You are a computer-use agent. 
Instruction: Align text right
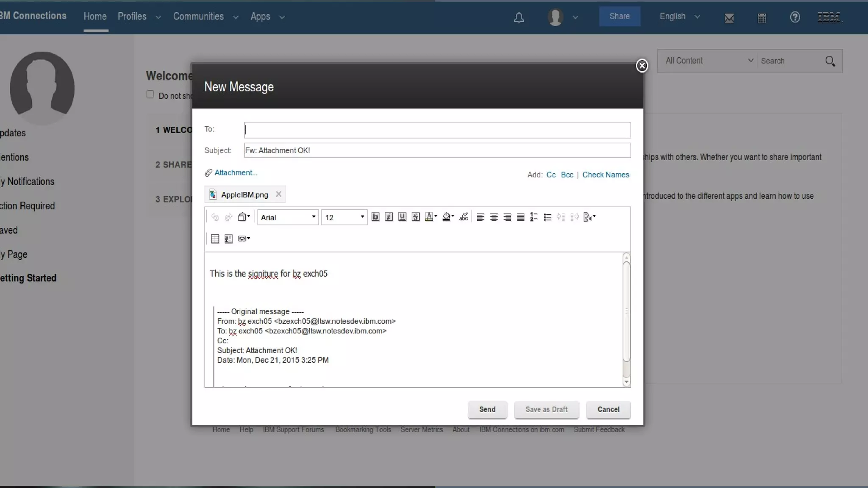coord(507,217)
